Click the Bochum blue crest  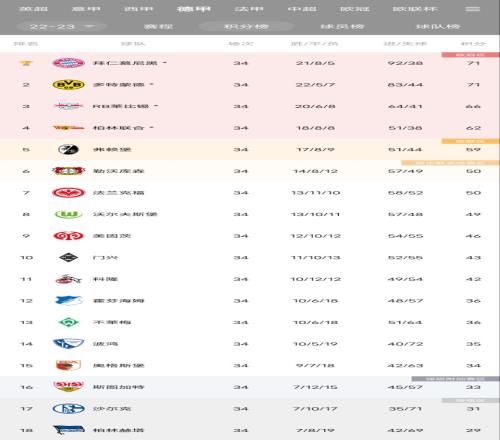tap(68, 344)
